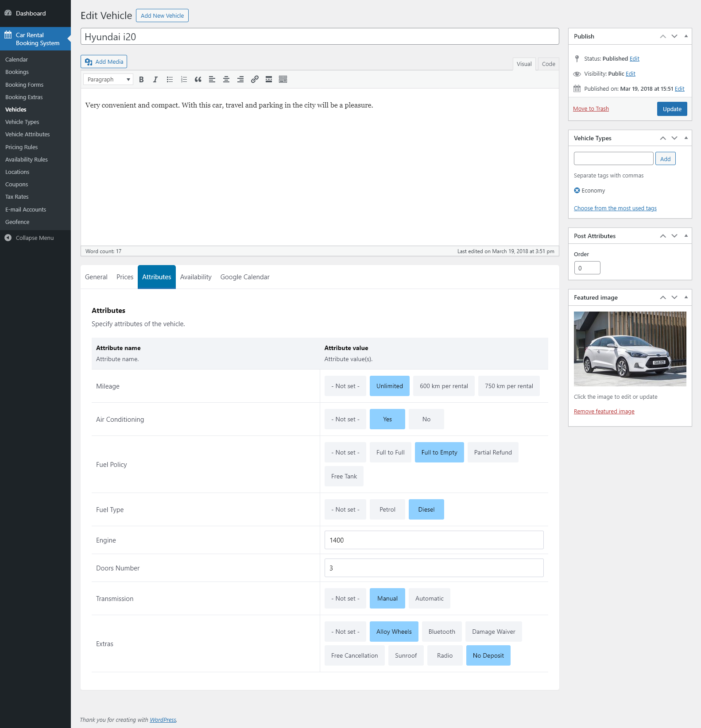Edit the publish status
This screenshot has height=728, width=701.
pyautogui.click(x=635, y=59)
